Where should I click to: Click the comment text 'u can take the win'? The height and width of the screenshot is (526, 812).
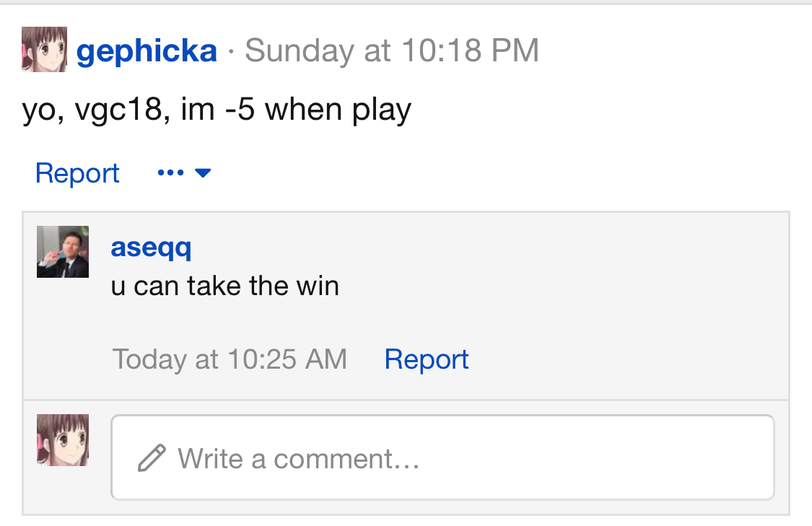pos(224,286)
